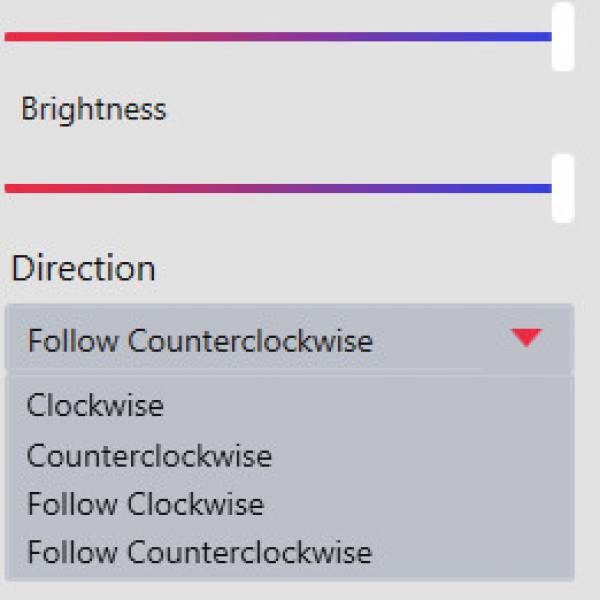Screen dimensions: 600x600
Task: Click the white handle of the slider above Brightness
Action: (563, 37)
